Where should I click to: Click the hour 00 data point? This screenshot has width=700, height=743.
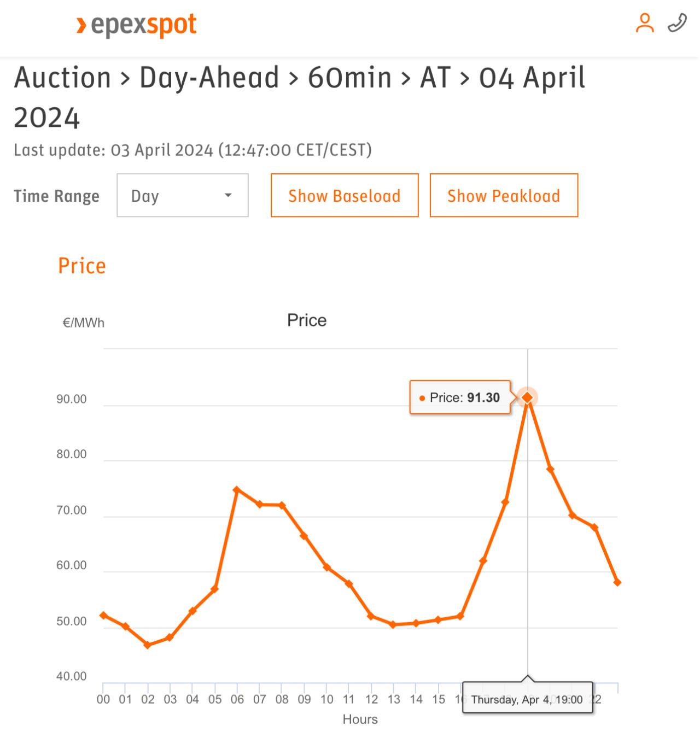pos(103,615)
